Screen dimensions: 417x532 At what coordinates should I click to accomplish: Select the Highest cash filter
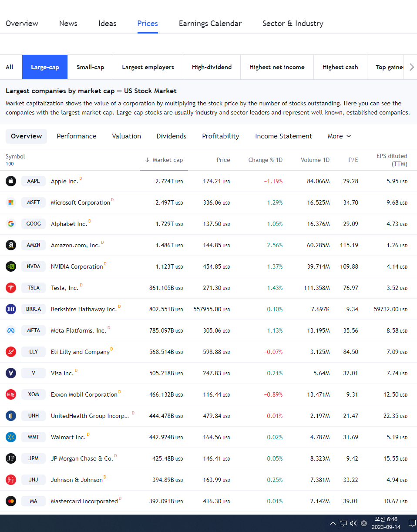[x=340, y=67]
